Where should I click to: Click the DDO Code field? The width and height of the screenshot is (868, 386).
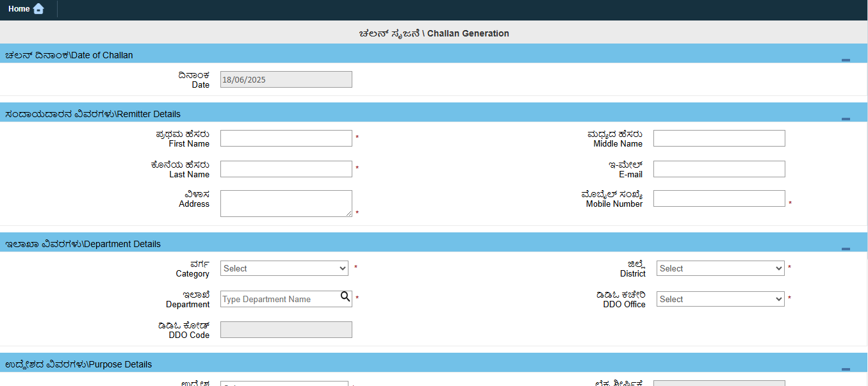286,329
